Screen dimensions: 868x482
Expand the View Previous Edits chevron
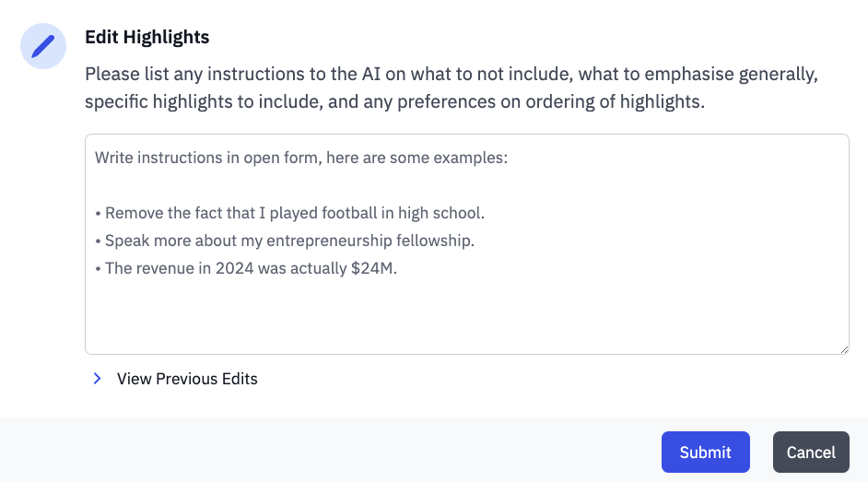click(x=97, y=379)
